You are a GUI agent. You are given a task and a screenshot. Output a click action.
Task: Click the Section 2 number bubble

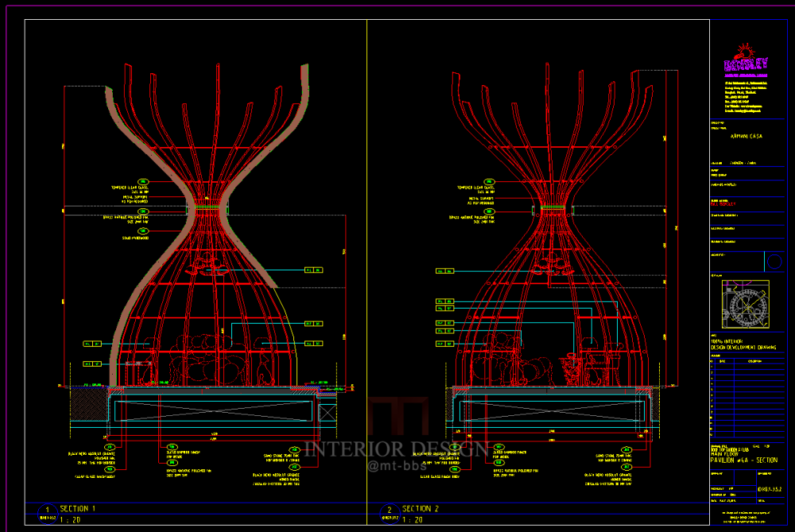[x=389, y=511]
